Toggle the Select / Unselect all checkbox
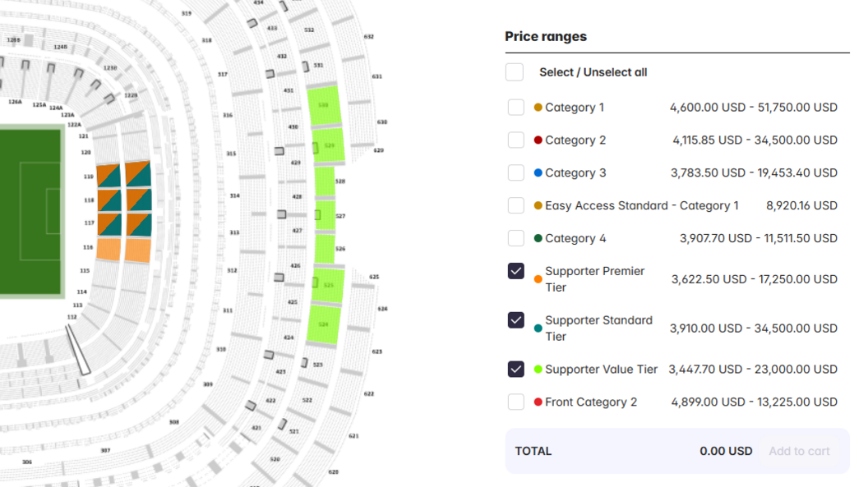868x487 pixels. click(515, 72)
